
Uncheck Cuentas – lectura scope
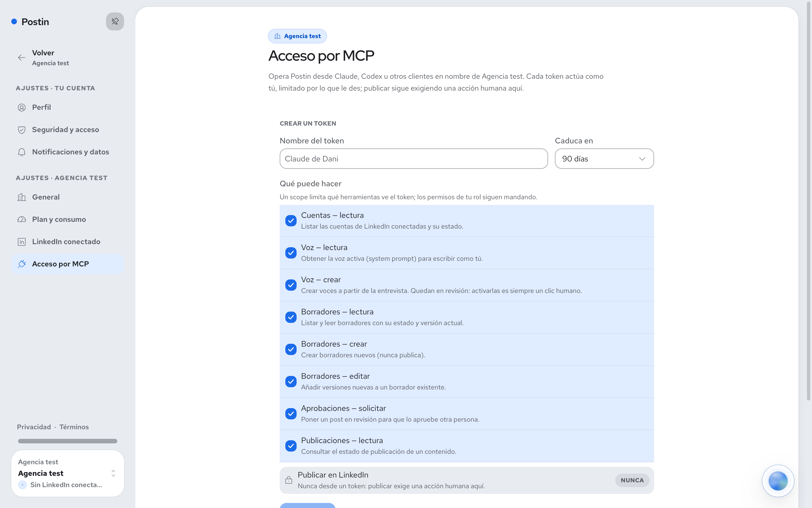pyautogui.click(x=291, y=221)
